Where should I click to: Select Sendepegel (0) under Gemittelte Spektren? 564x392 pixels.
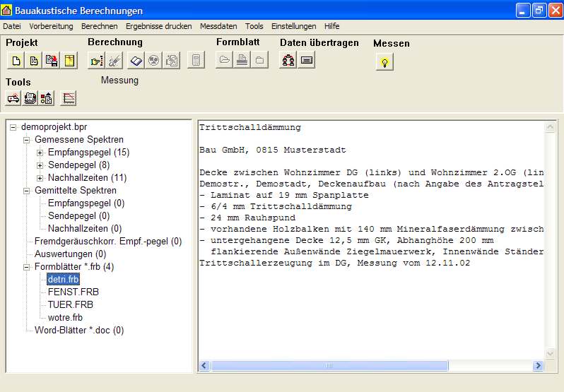[78, 216]
